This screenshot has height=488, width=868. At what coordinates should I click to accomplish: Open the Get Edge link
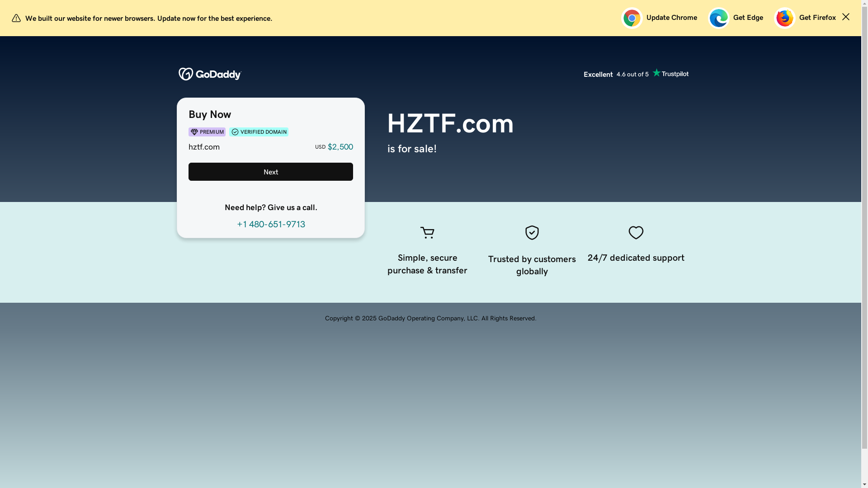[x=748, y=18]
